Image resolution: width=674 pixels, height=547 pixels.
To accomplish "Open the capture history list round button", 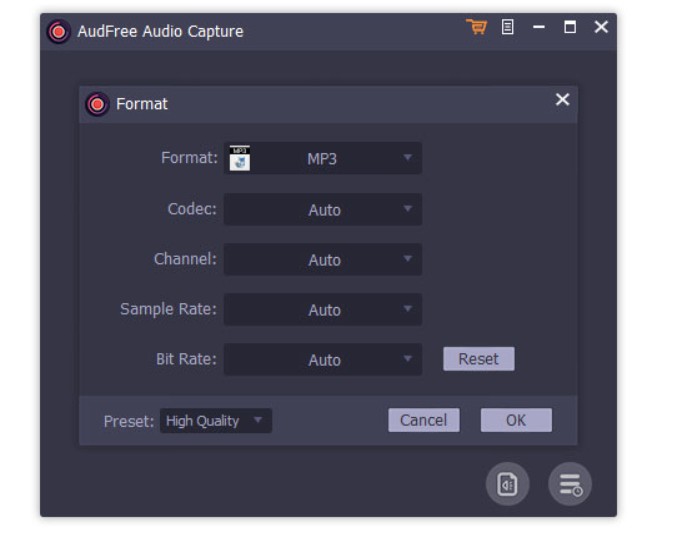I will click(570, 484).
